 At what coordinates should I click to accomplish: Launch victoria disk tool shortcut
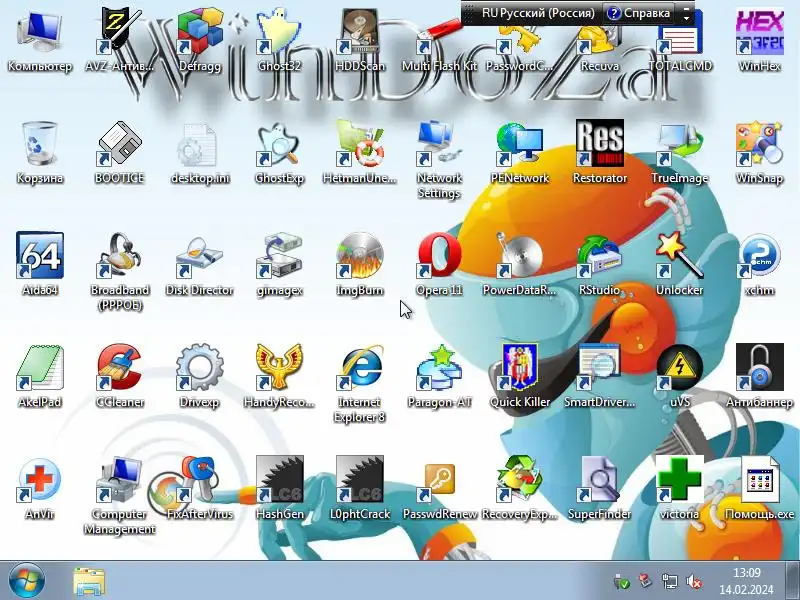680,488
